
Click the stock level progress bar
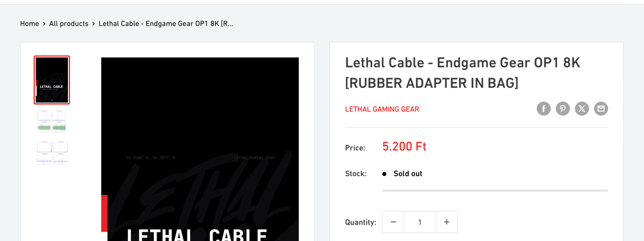pos(495,191)
